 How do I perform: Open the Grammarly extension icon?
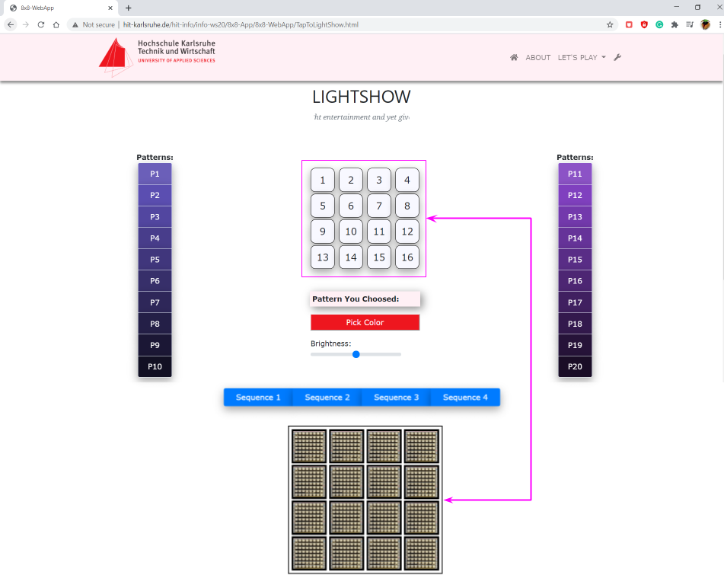tap(659, 24)
